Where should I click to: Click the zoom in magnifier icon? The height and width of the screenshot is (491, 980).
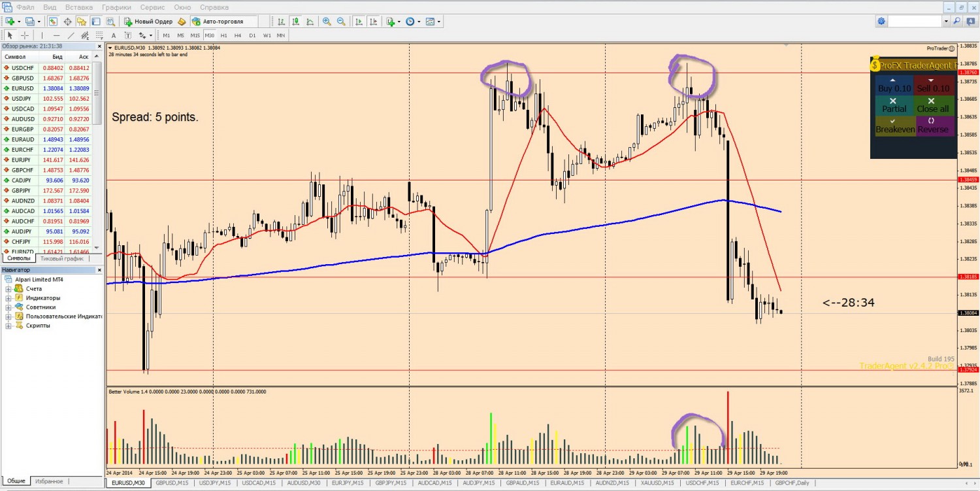[x=327, y=22]
